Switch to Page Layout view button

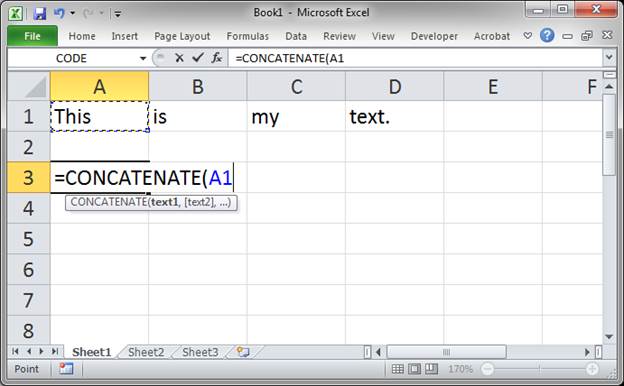(x=414, y=369)
